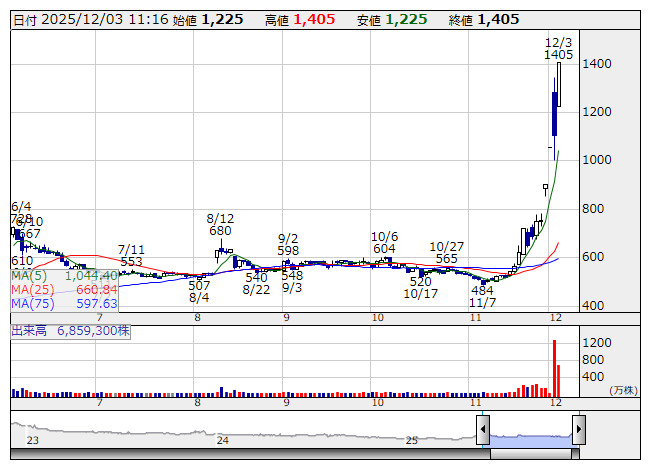653x470 pixels.
Task: Click the blue selected range in navigator
Action: [530, 435]
